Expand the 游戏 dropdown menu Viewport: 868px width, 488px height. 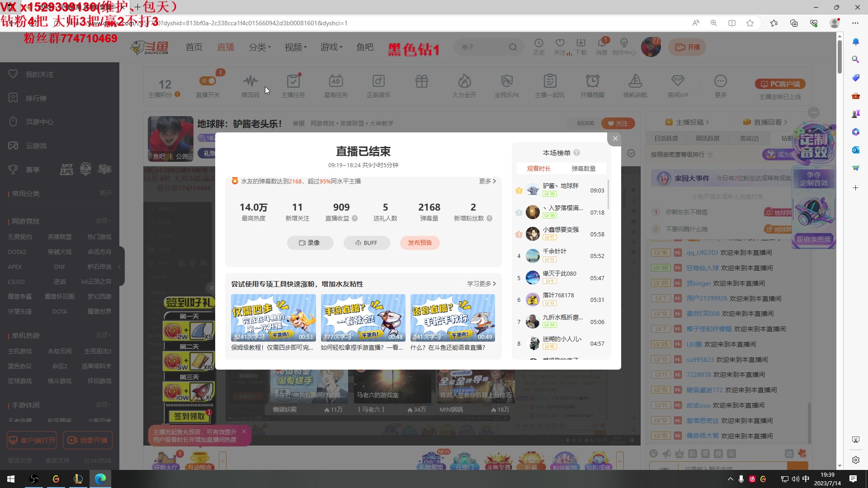tap(331, 47)
